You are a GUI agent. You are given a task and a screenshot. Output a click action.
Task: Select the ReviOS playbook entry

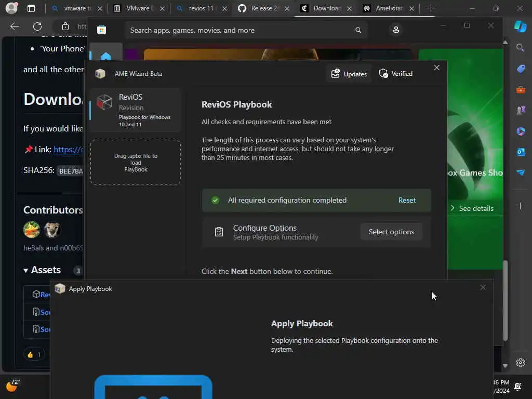point(136,110)
